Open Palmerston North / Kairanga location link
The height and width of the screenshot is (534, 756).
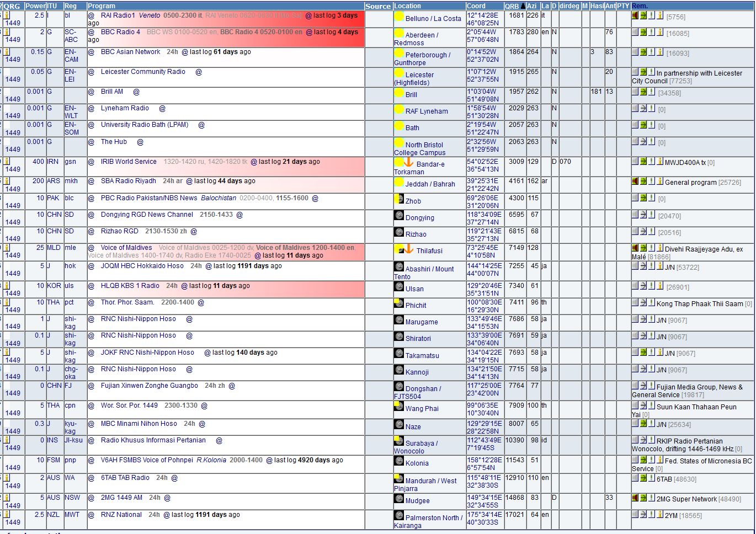click(428, 521)
